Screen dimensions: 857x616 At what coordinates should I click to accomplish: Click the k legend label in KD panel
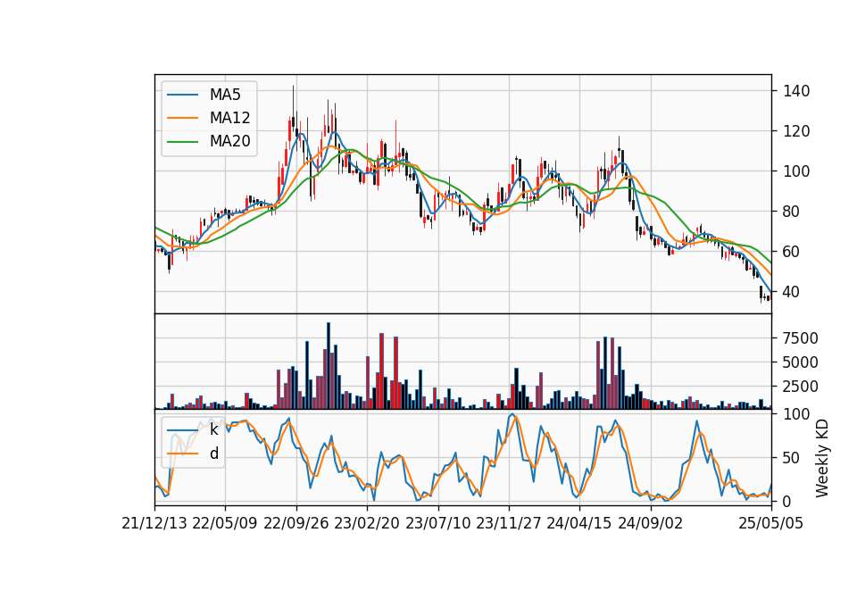[x=213, y=430]
